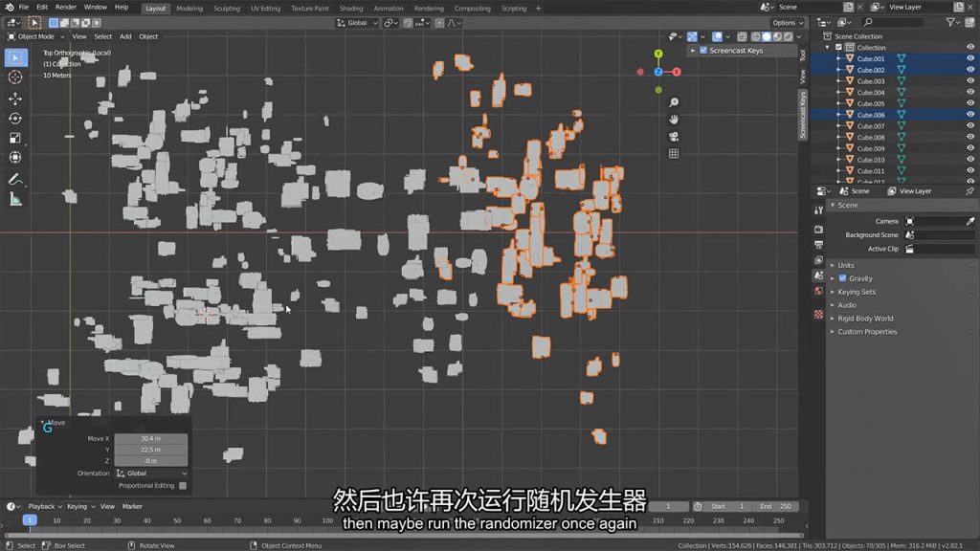Switch to rendered viewport shading
The image size is (980, 551).
(789, 37)
